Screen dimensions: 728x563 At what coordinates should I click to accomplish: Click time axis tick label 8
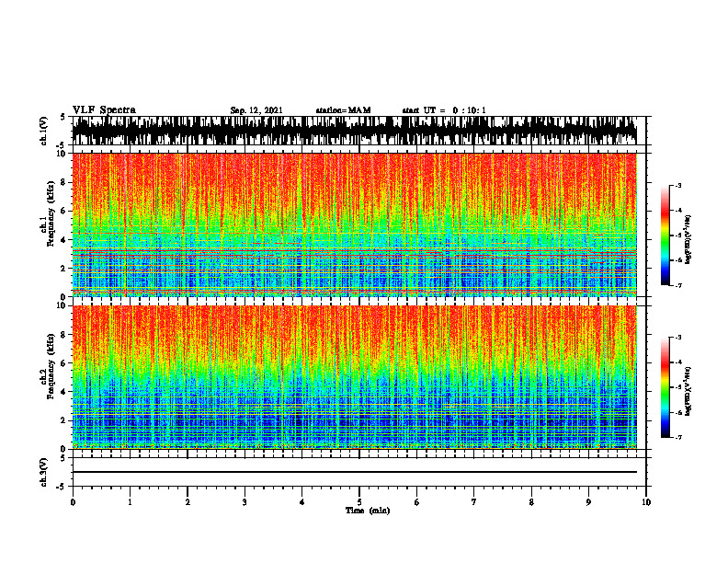click(x=531, y=502)
